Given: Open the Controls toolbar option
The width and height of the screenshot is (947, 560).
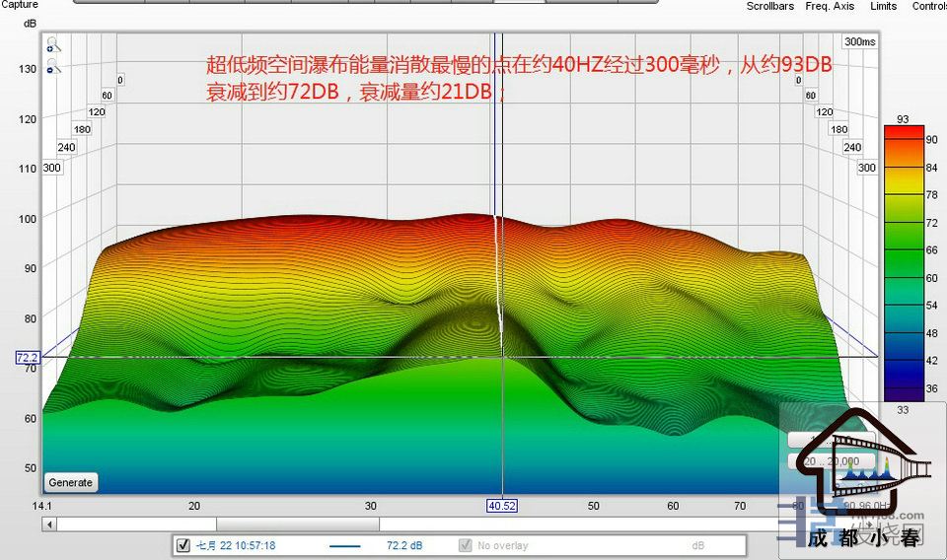Looking at the screenshot, I should [928, 6].
